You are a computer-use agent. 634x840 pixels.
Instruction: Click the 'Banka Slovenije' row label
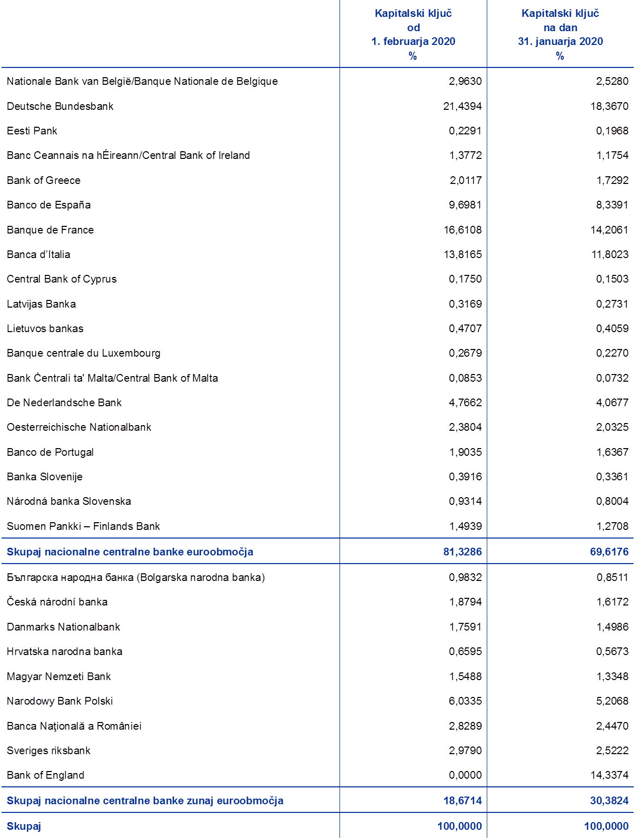[x=44, y=477]
